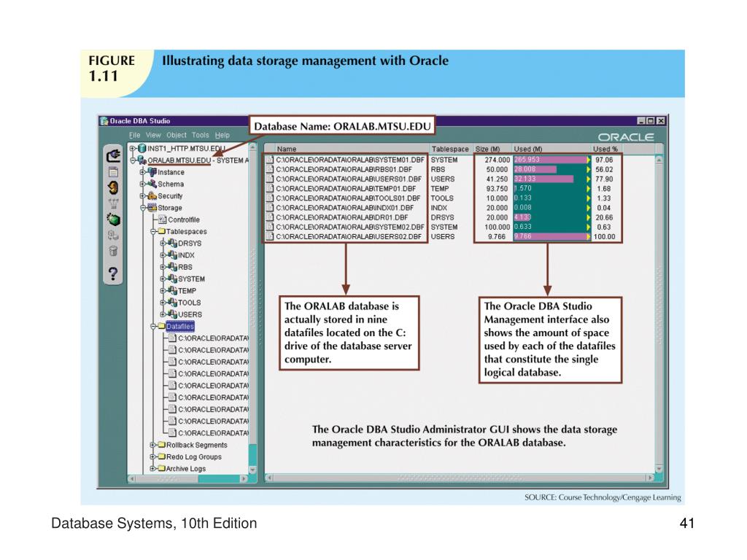This screenshot has height=560, width=747.
Task: Click the Schema node icon
Action: [152, 184]
